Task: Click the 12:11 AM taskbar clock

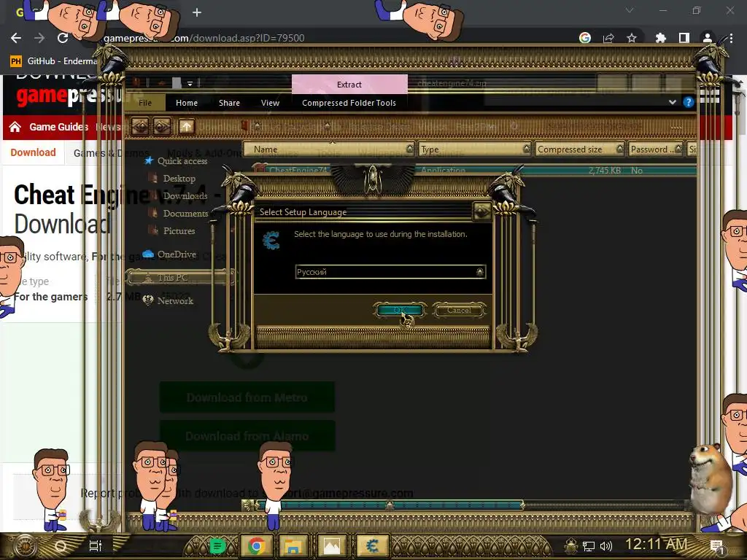Action: (656, 544)
